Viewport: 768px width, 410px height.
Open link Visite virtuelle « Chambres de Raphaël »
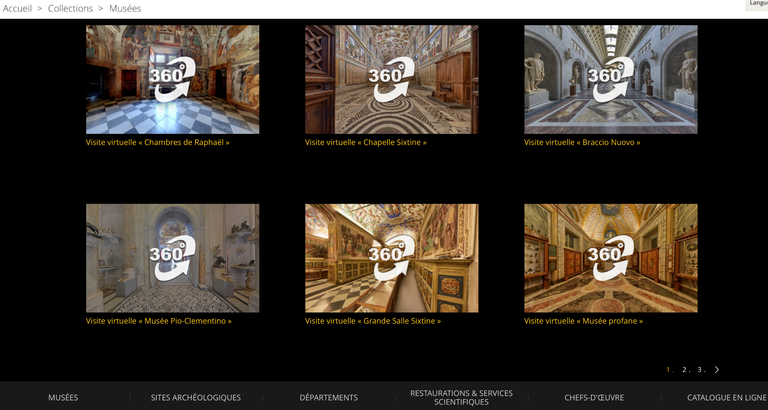pyautogui.click(x=158, y=143)
